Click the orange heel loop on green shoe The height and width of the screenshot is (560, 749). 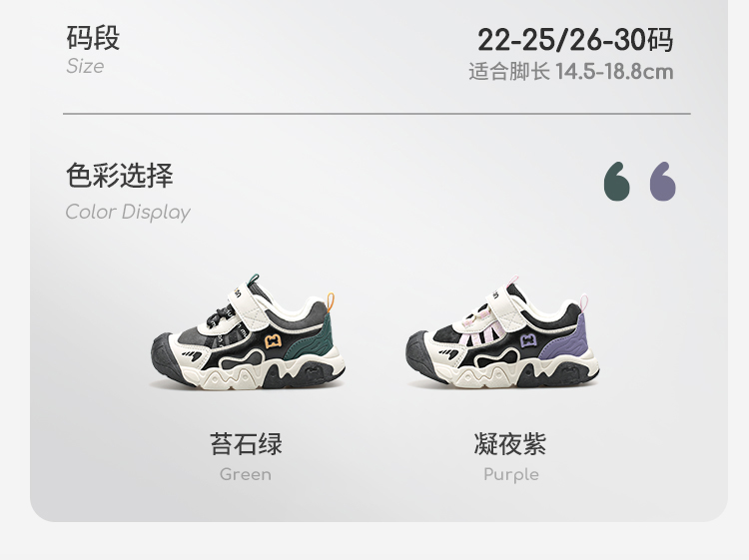pyautogui.click(x=331, y=303)
